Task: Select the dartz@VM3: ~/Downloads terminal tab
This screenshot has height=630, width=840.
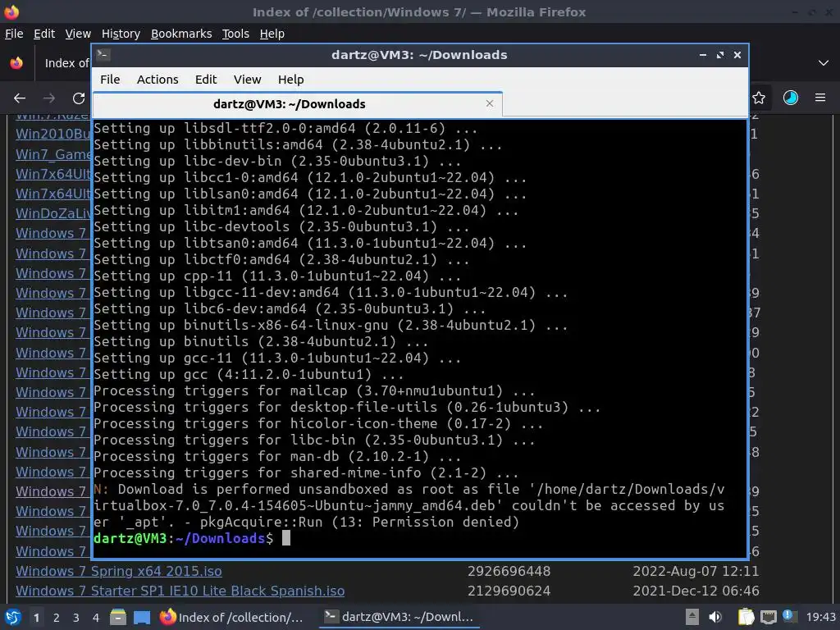Action: point(297,104)
